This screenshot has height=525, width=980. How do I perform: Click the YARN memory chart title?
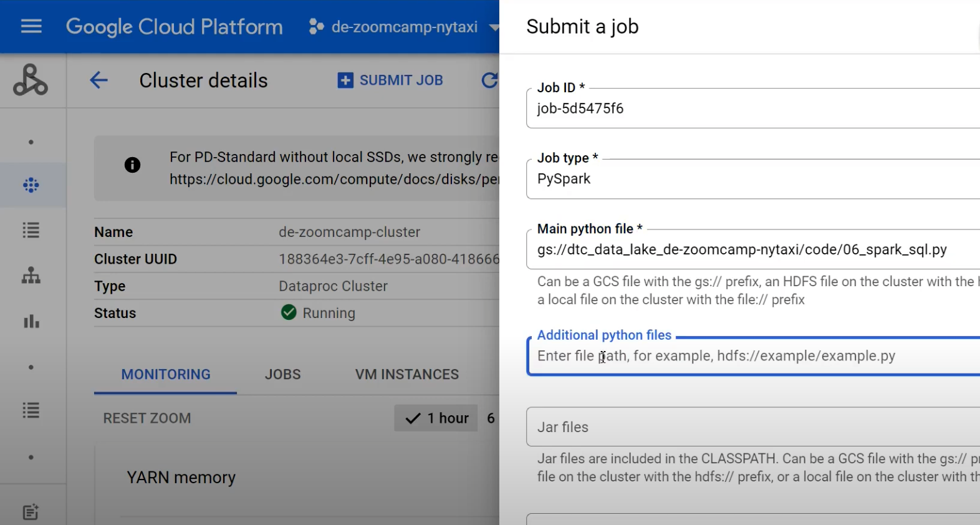pos(181,478)
